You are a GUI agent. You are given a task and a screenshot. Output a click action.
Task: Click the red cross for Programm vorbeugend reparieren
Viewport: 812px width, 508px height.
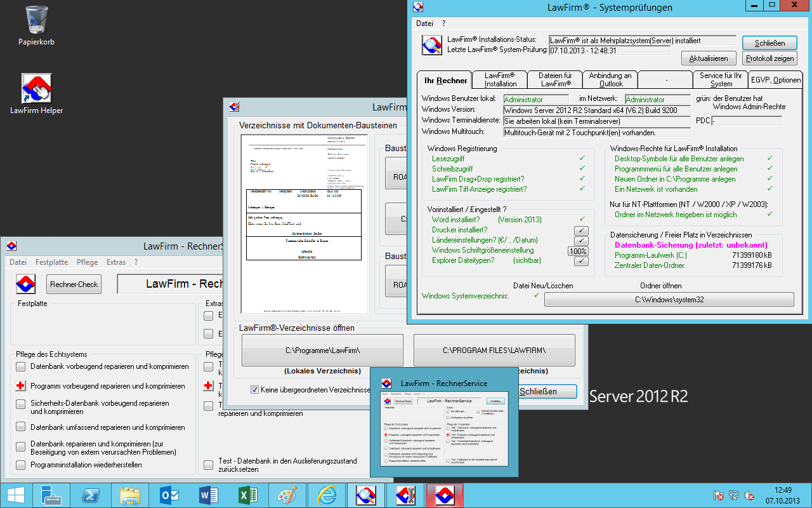tap(21, 386)
